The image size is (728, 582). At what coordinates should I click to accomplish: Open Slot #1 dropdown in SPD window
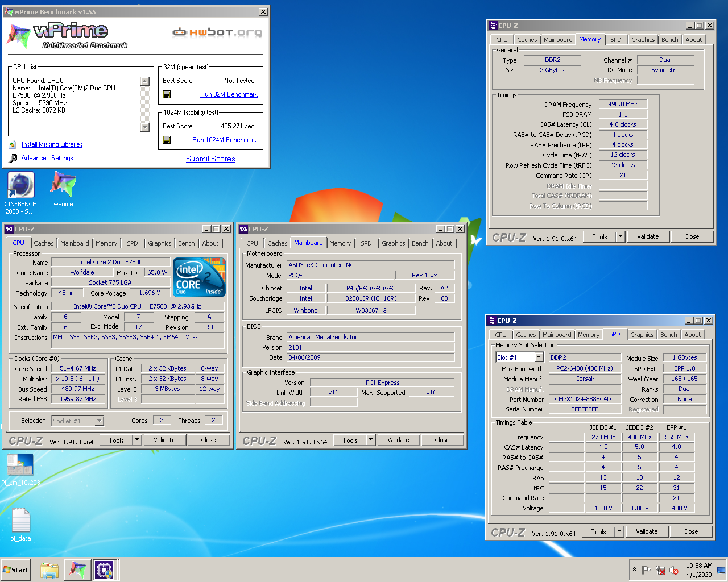tap(539, 357)
